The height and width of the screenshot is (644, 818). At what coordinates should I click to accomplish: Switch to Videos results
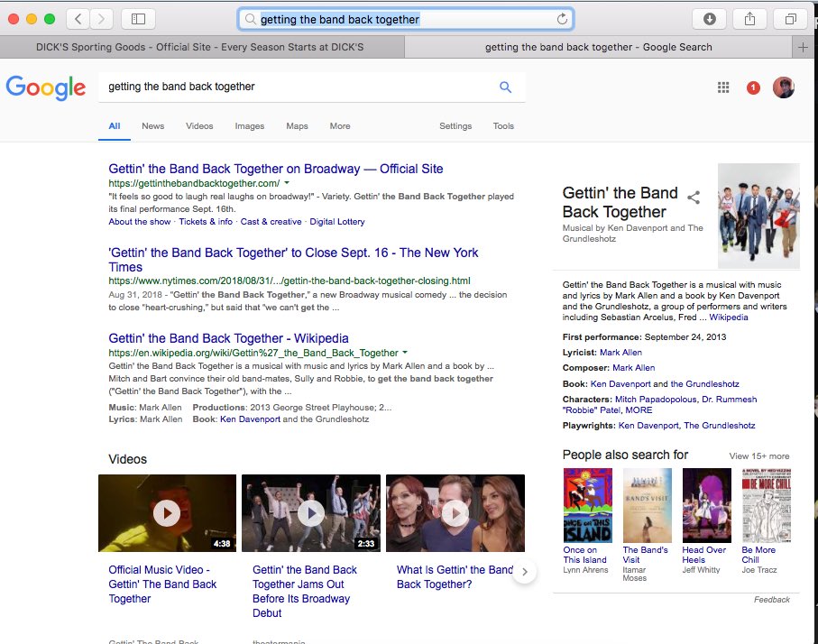click(x=199, y=126)
